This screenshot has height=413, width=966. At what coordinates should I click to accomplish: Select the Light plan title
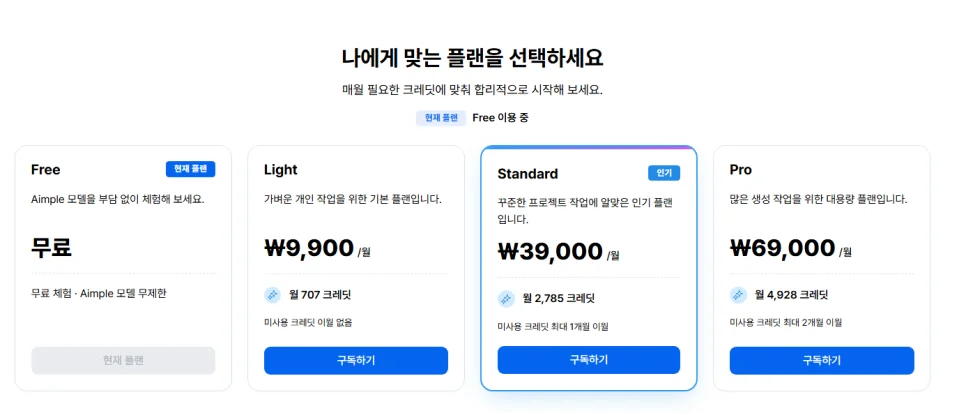pyautogui.click(x=281, y=170)
